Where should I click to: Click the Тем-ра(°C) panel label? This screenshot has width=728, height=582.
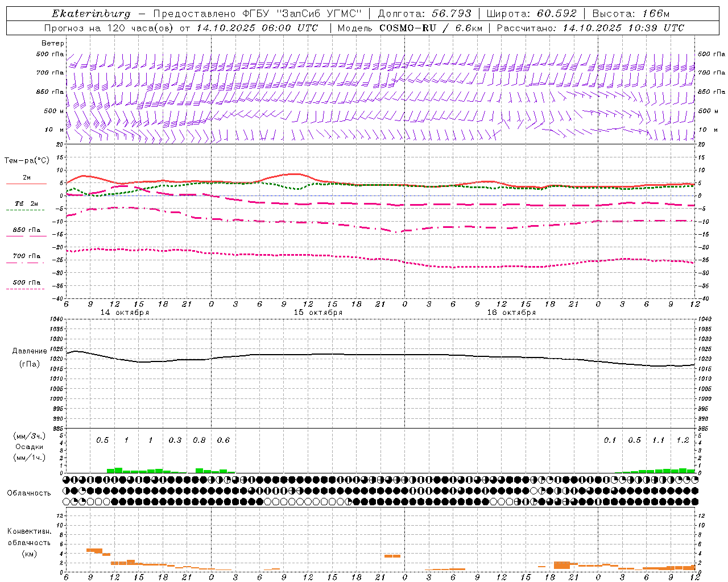coord(27,161)
